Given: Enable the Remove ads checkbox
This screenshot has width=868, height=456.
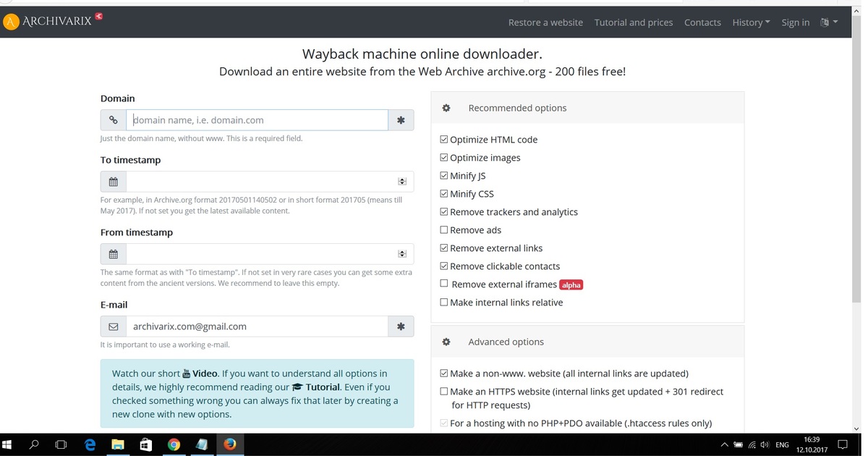Looking at the screenshot, I should click(444, 230).
